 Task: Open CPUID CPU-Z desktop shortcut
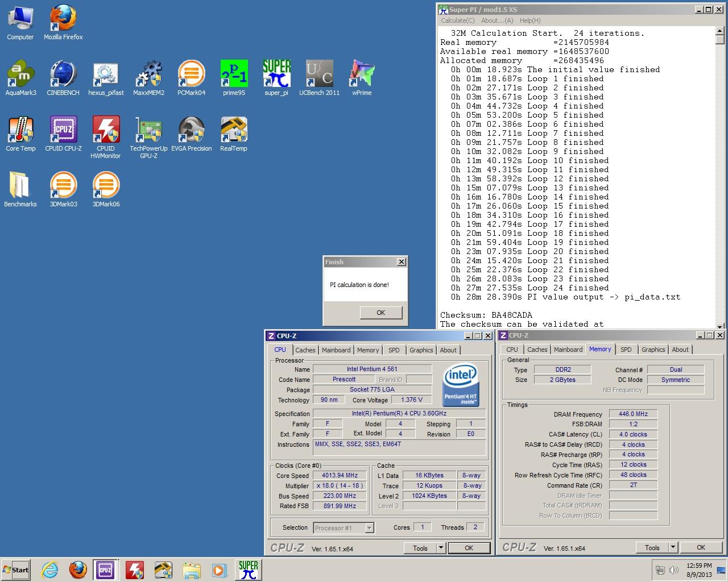point(63,134)
